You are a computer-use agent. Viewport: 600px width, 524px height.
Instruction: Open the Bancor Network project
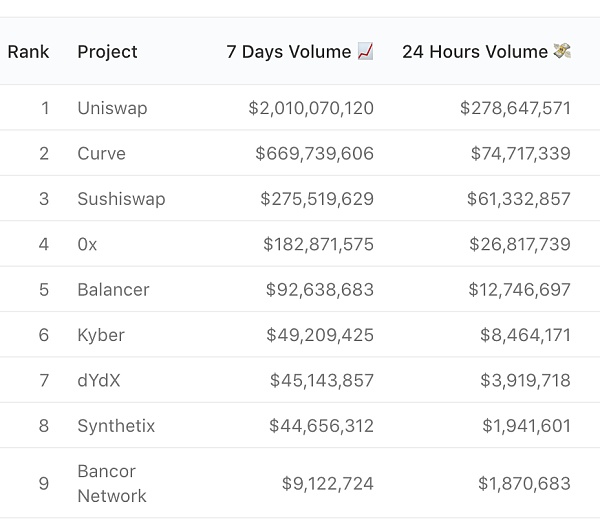pyautogui.click(x=111, y=484)
